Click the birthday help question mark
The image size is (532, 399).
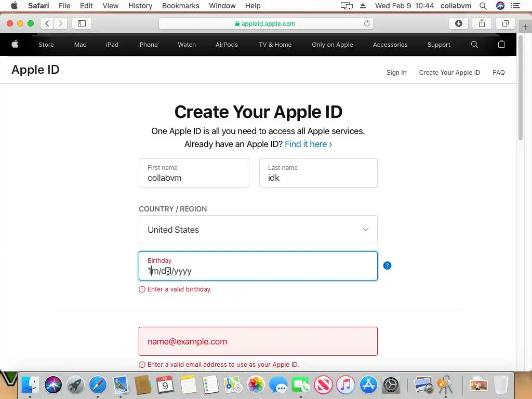point(387,265)
